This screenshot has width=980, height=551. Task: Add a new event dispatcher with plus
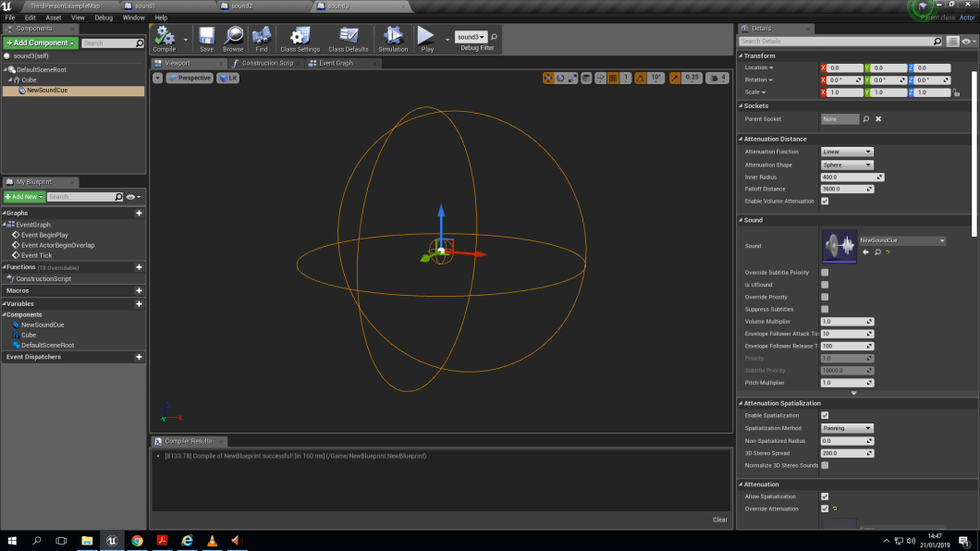[139, 358]
